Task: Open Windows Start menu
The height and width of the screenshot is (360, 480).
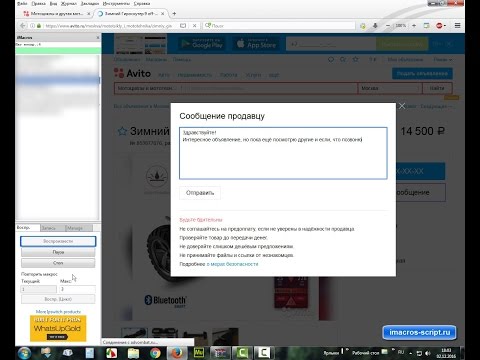Action: coord(24,353)
